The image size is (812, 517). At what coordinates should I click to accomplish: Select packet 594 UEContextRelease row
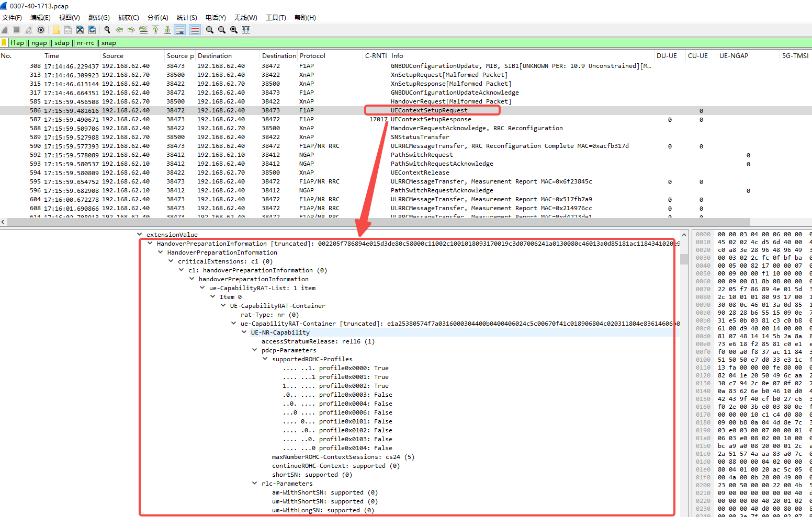[x=406, y=173]
